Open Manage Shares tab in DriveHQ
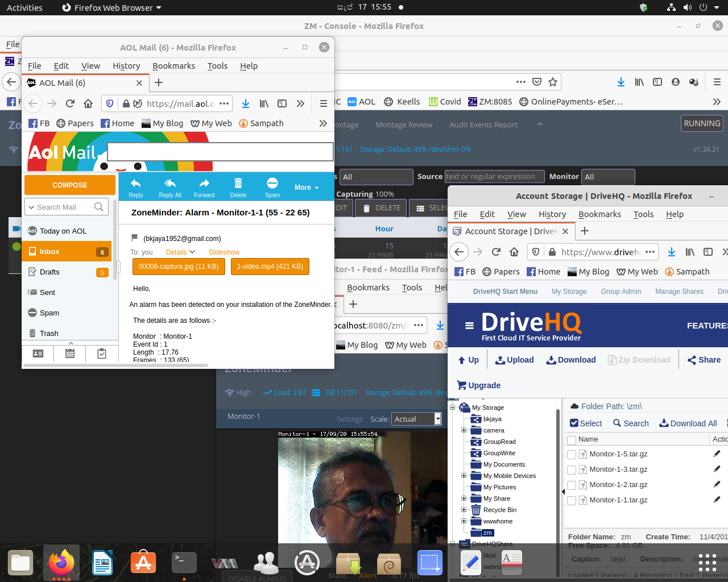 click(x=679, y=292)
